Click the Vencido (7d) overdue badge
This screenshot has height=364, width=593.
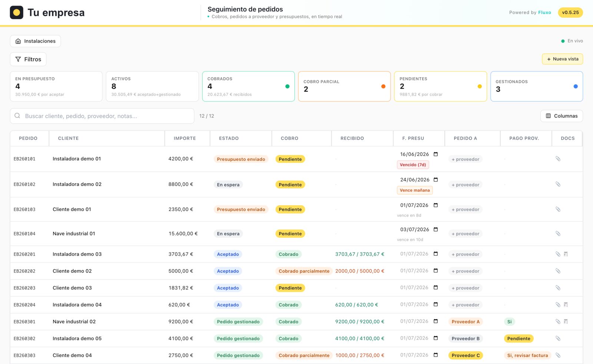pyautogui.click(x=413, y=165)
